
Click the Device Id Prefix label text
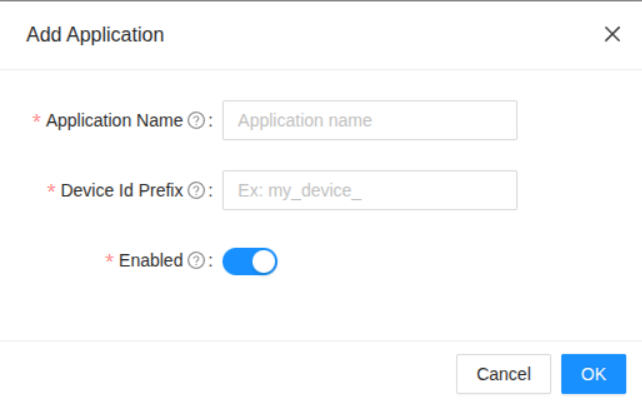(x=122, y=191)
